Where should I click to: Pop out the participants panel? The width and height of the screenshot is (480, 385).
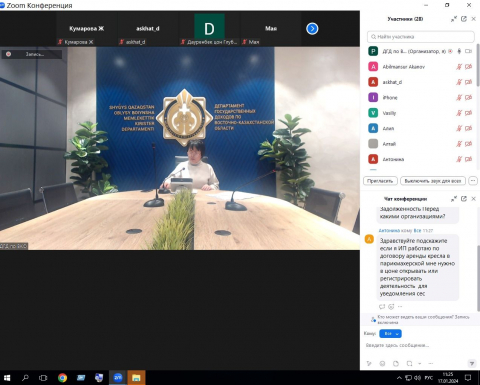pyautogui.click(x=464, y=19)
